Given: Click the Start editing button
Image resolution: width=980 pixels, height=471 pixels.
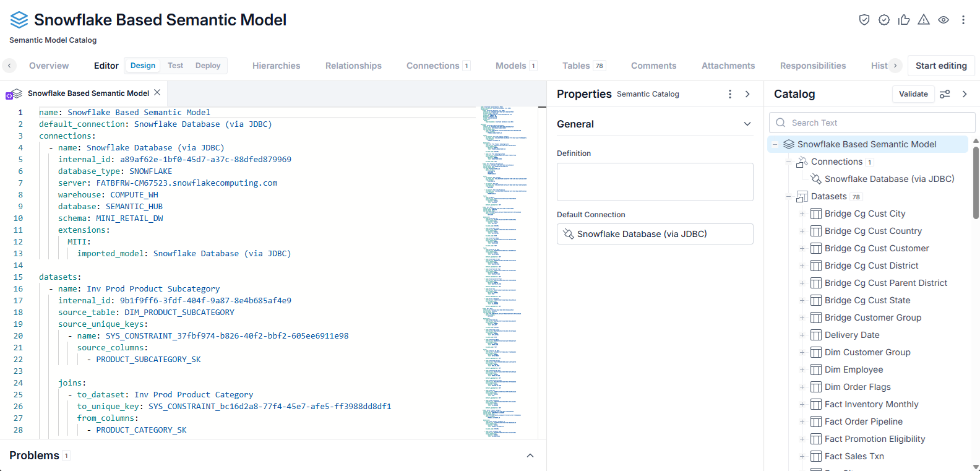Looking at the screenshot, I should tap(941, 66).
